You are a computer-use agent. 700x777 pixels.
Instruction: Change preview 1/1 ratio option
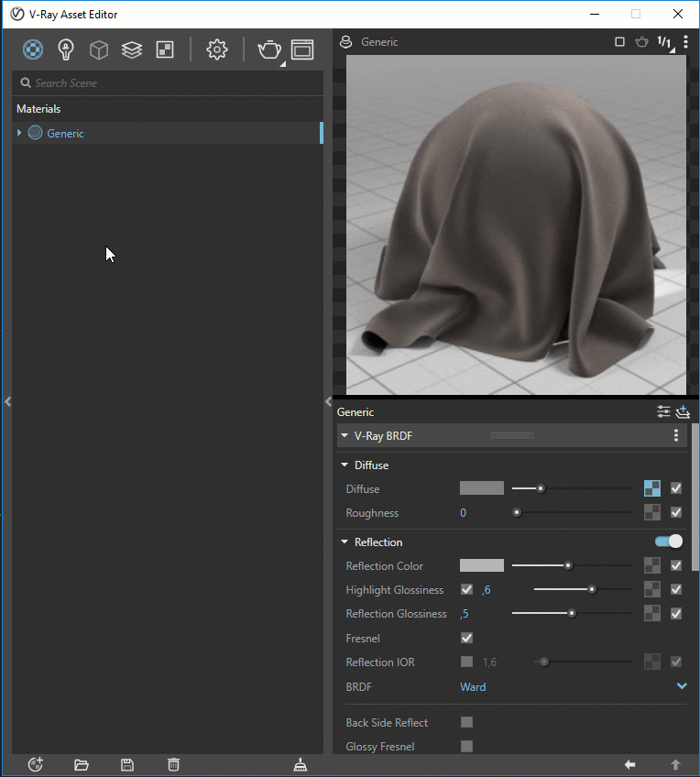[x=665, y=43]
